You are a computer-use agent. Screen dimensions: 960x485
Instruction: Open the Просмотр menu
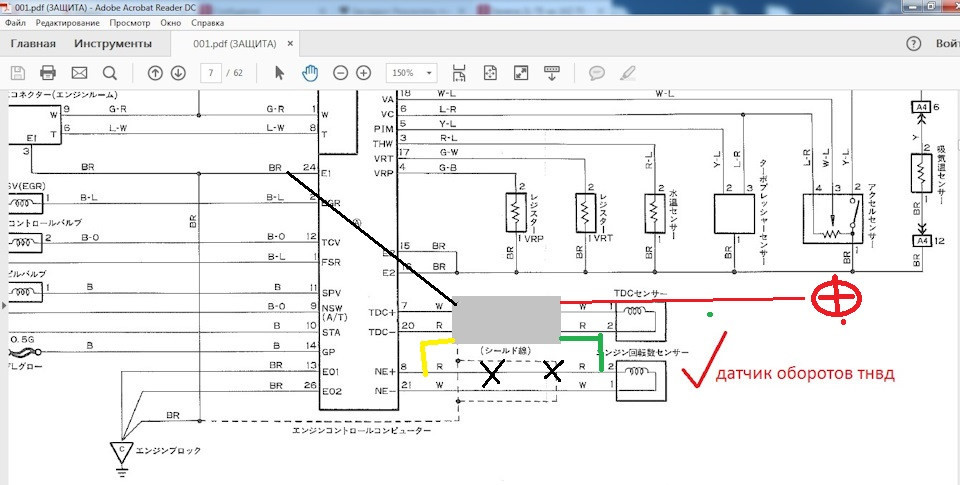pyautogui.click(x=130, y=23)
